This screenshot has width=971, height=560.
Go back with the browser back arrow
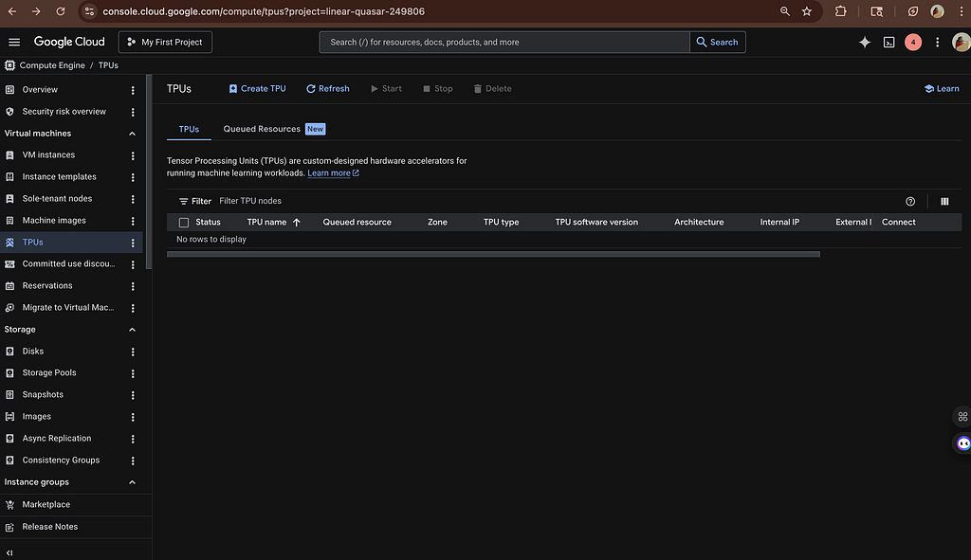click(11, 11)
